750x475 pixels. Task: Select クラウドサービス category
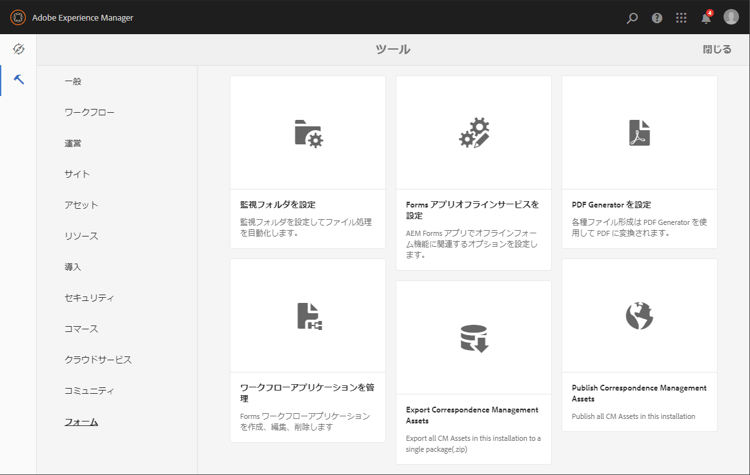point(98,360)
